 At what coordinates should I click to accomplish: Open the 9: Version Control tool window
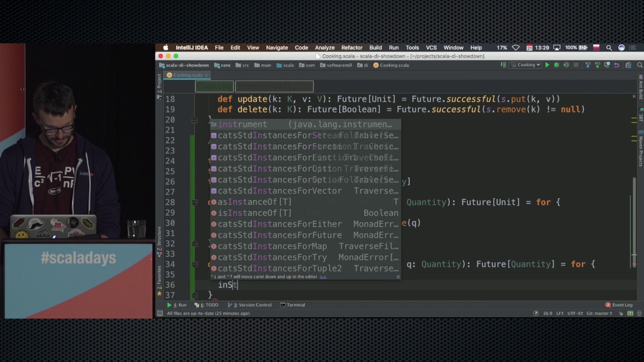pos(250,305)
